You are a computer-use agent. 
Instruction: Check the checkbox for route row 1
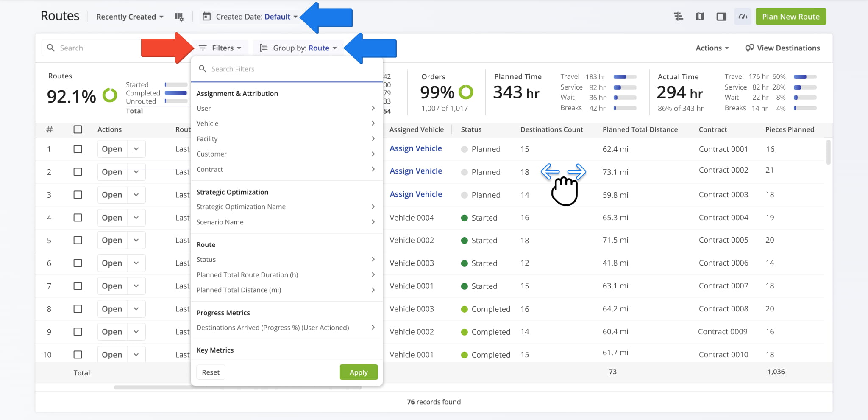click(78, 149)
